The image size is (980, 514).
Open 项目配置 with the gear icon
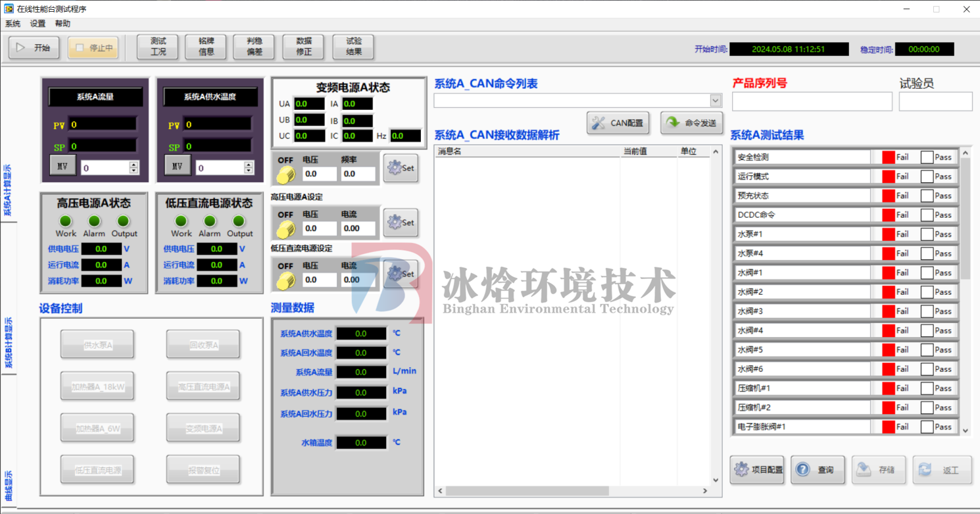point(757,469)
